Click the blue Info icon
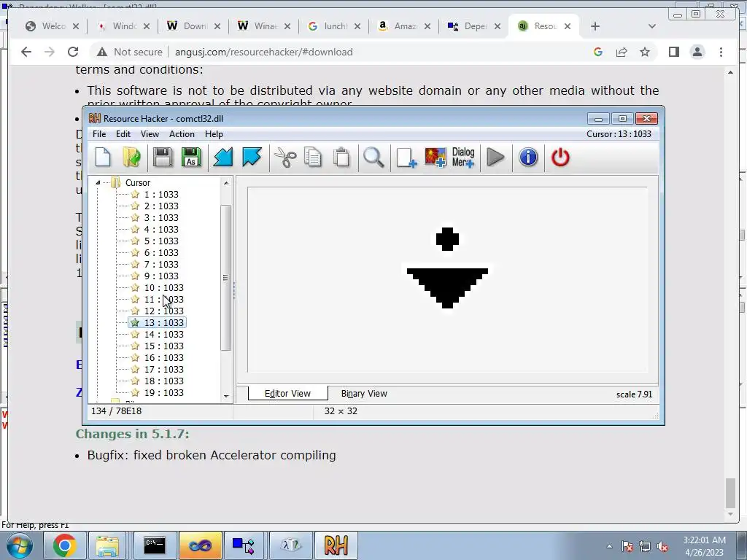Viewport: 747px width, 560px height. [528, 157]
